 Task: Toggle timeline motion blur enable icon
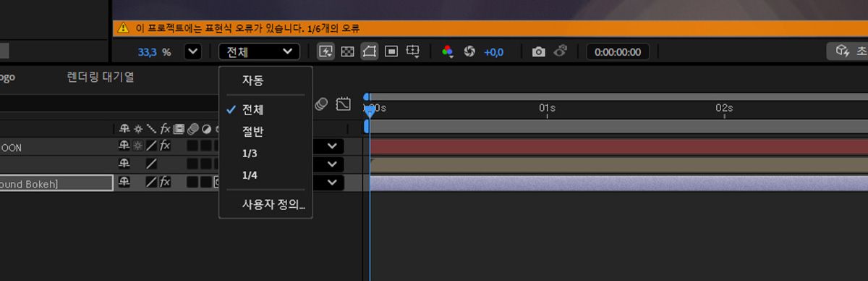point(322,104)
